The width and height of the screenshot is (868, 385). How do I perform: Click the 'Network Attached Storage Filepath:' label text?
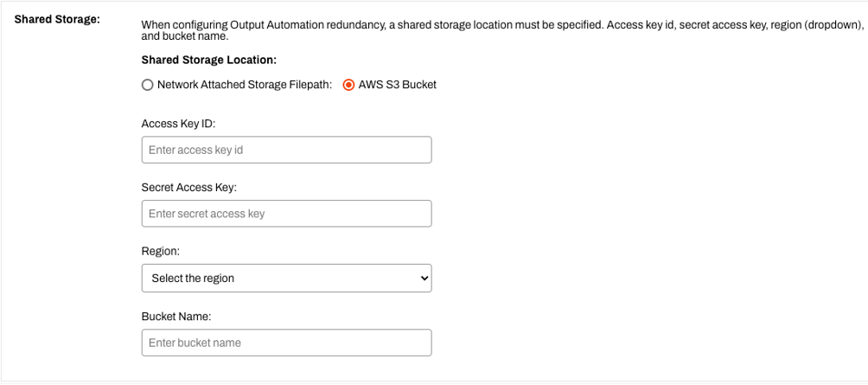(244, 86)
